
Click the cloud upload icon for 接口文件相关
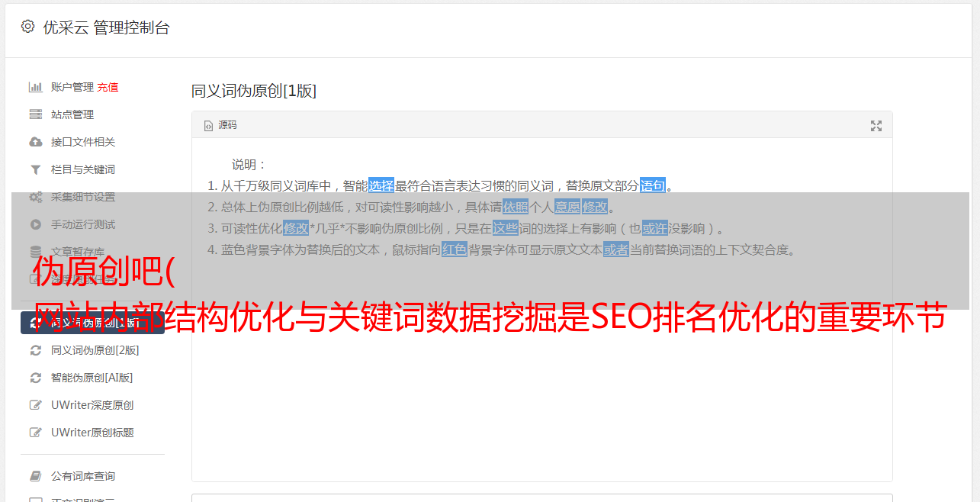tap(35, 142)
